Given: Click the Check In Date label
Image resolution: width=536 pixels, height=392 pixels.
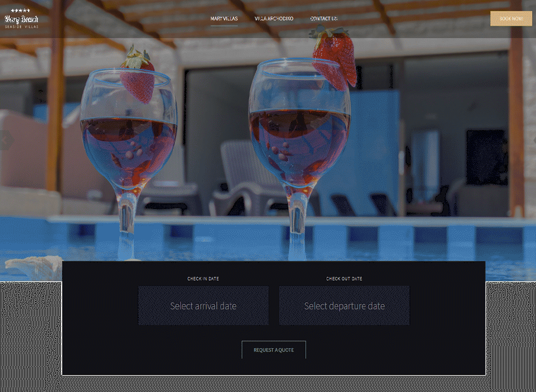Looking at the screenshot, I should point(203,278).
